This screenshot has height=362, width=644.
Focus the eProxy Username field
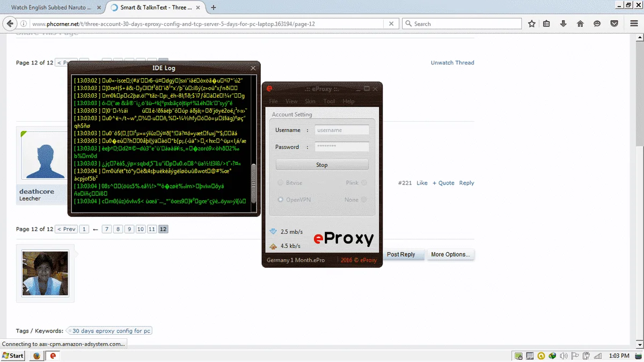342,130
